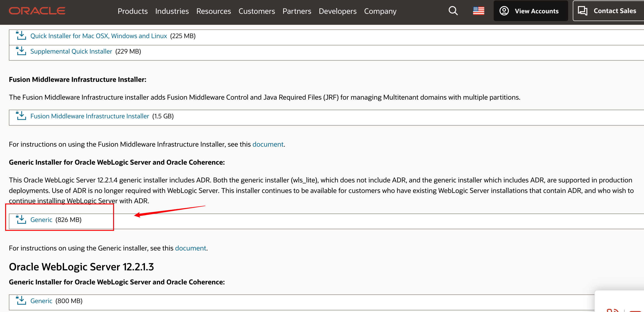This screenshot has width=644, height=312.
Task: Download the Generic 826 MB installer link
Action: click(x=41, y=220)
